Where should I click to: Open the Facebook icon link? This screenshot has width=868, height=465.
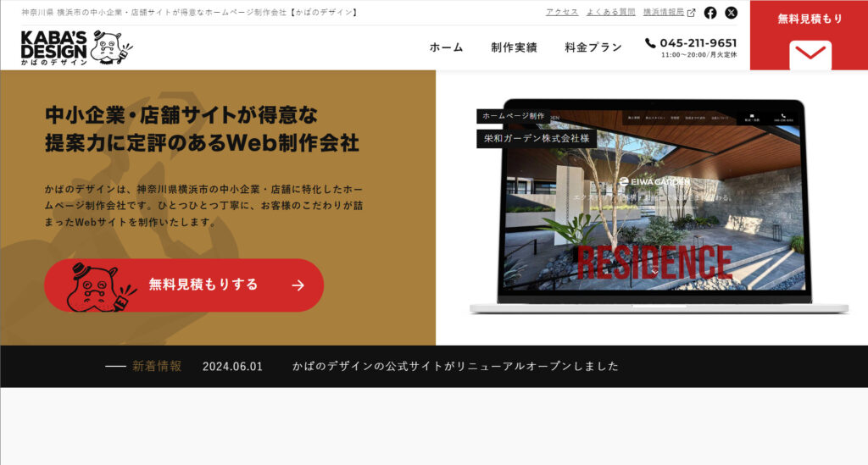click(710, 13)
